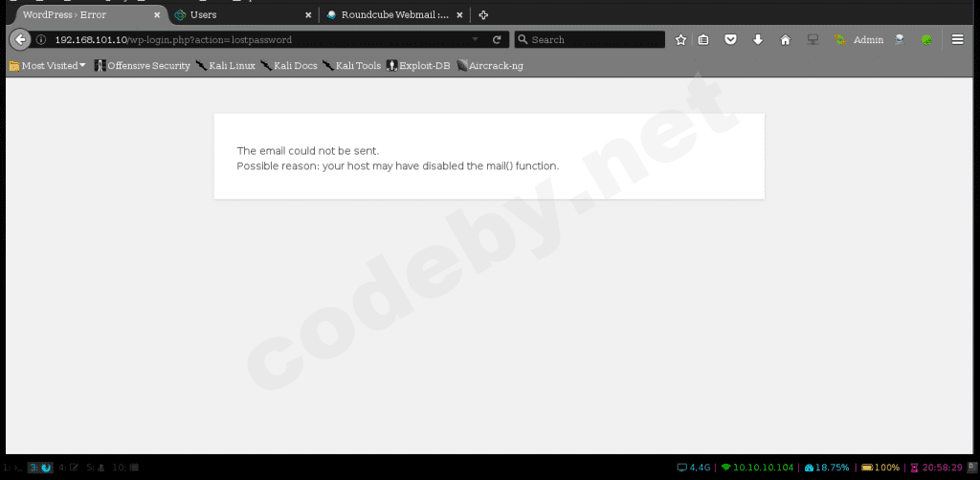Open the Kali Docs bookmark
Viewport: 980px width, 480px height.
(x=289, y=66)
